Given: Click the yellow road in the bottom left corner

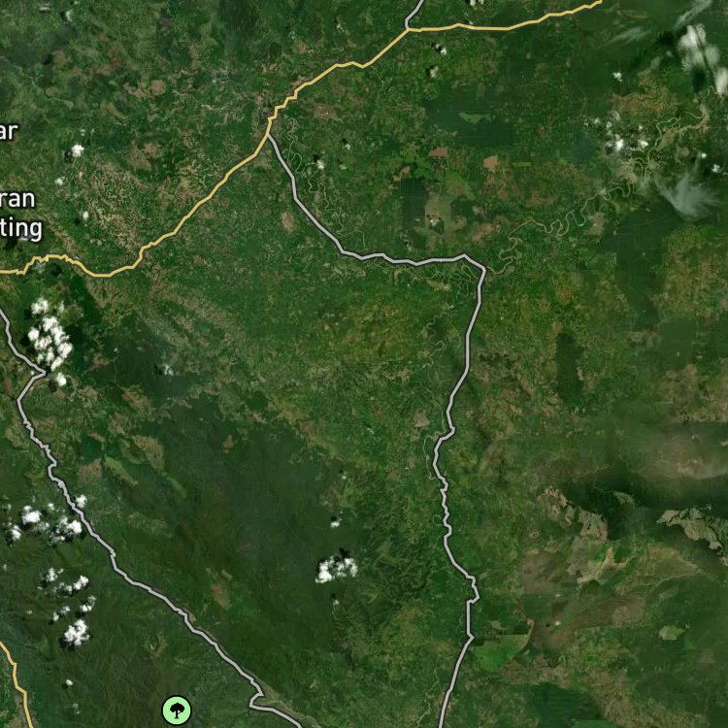Looking at the screenshot, I should 16,684.
